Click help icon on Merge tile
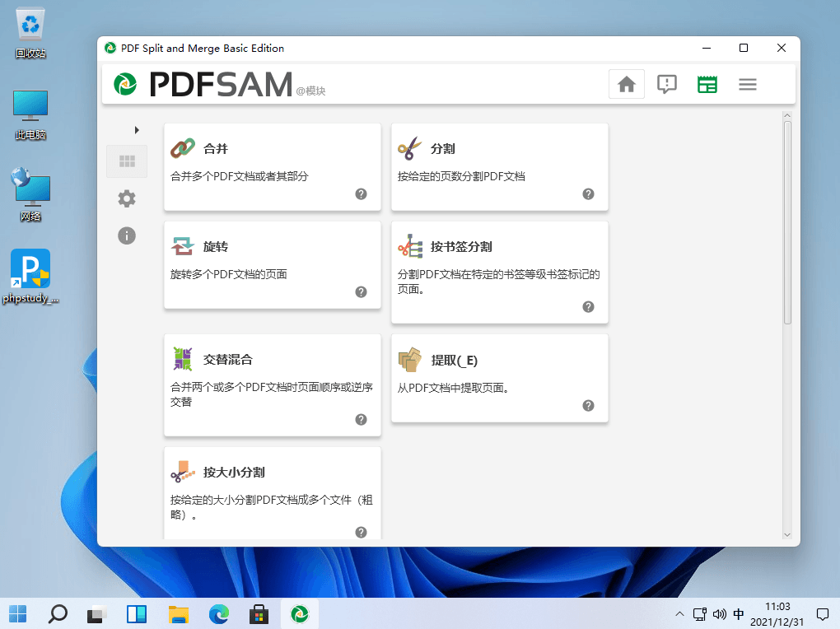This screenshot has width=840, height=629. [x=361, y=194]
